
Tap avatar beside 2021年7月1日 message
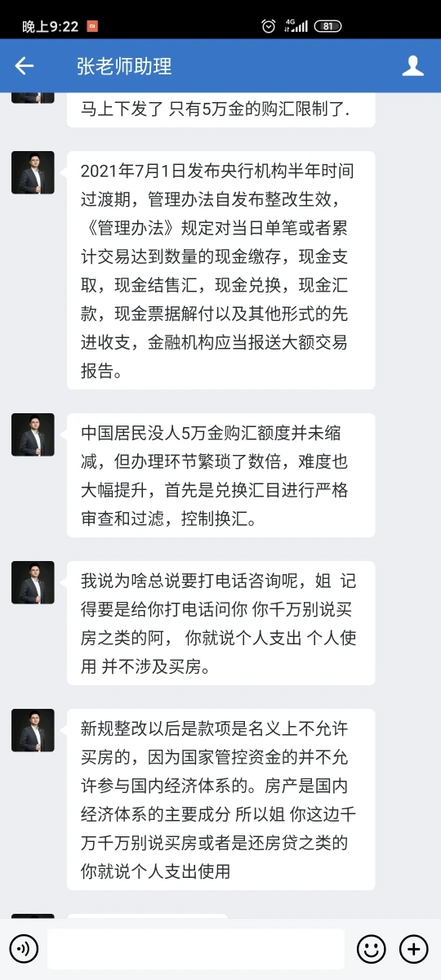33,172
